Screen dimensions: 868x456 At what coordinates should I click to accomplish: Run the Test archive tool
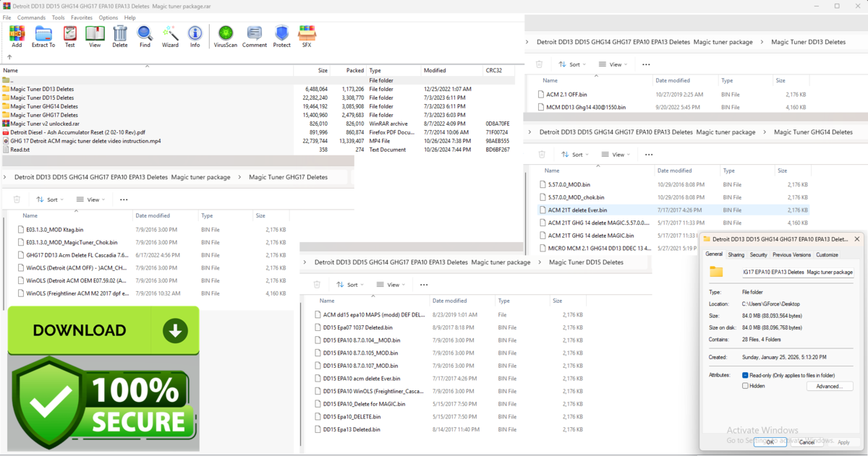point(69,35)
